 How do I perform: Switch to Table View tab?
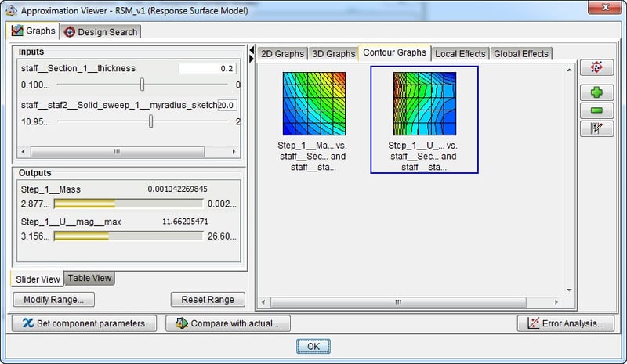click(x=89, y=278)
